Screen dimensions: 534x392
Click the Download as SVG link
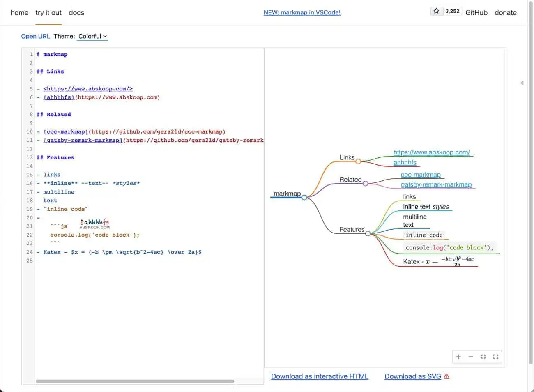[x=412, y=376]
